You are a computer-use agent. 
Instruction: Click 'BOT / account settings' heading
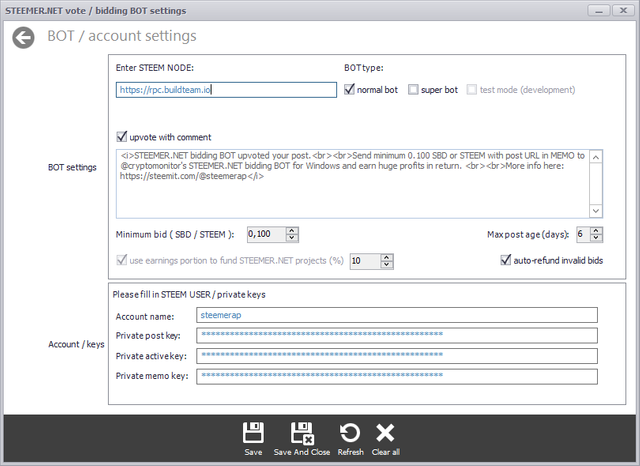[122, 36]
